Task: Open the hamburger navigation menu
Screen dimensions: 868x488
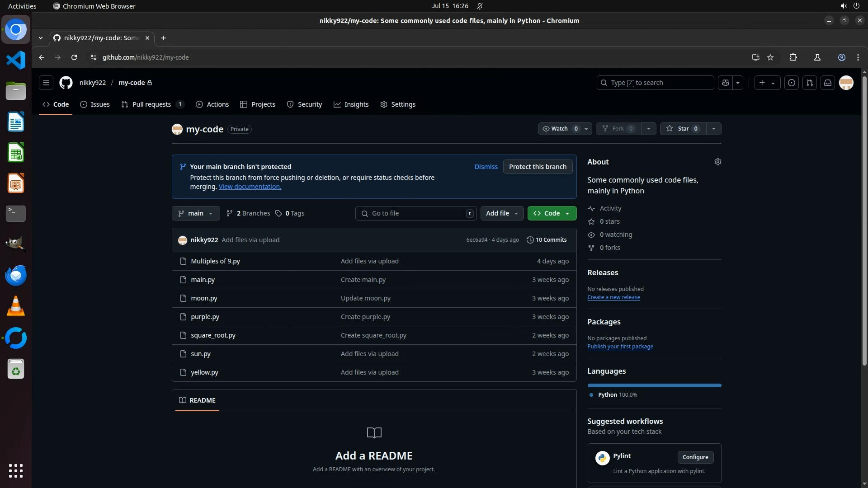Action: coord(46,83)
